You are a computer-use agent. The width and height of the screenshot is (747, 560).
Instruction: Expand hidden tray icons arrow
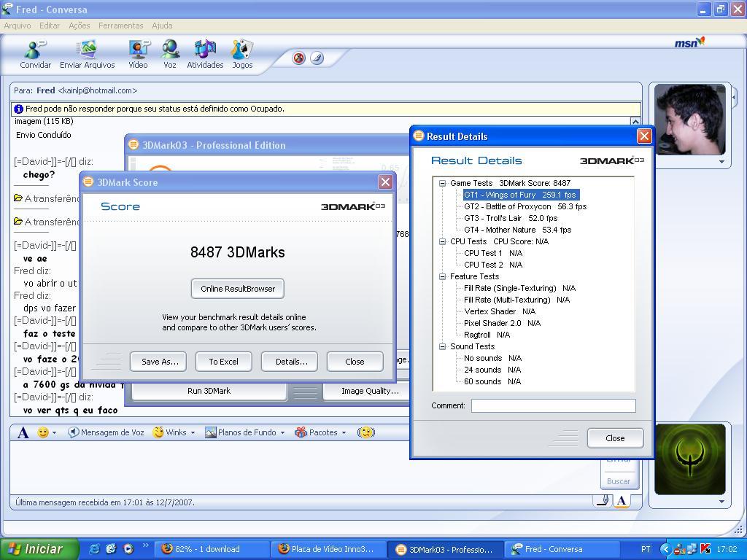(x=665, y=549)
